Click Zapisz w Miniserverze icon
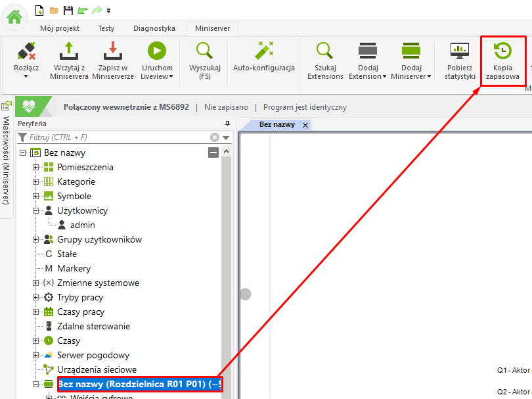This screenshot has width=532, height=399. pos(113,53)
